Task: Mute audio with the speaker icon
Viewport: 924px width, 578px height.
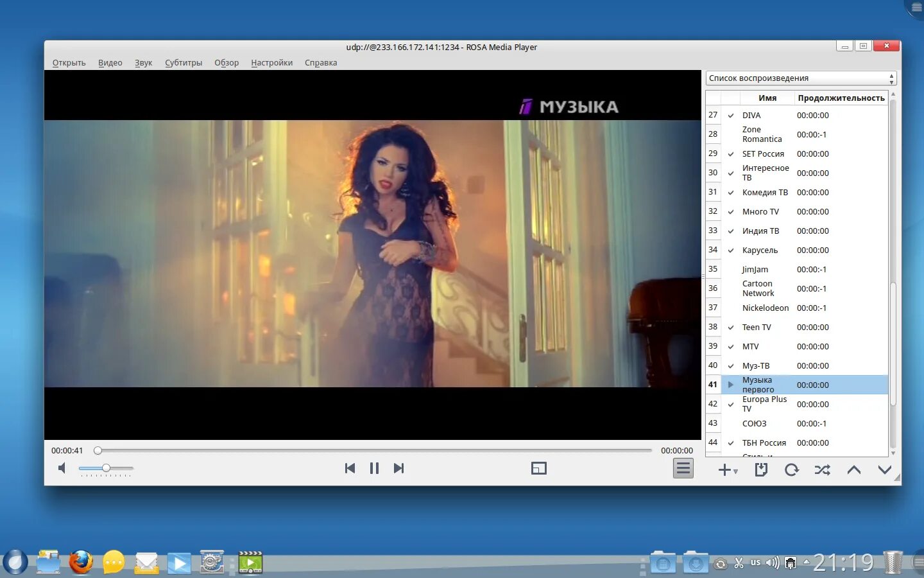Action: pyautogui.click(x=62, y=468)
